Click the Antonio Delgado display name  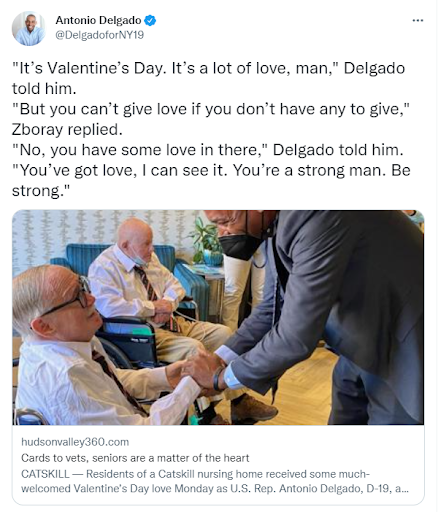tap(98, 20)
